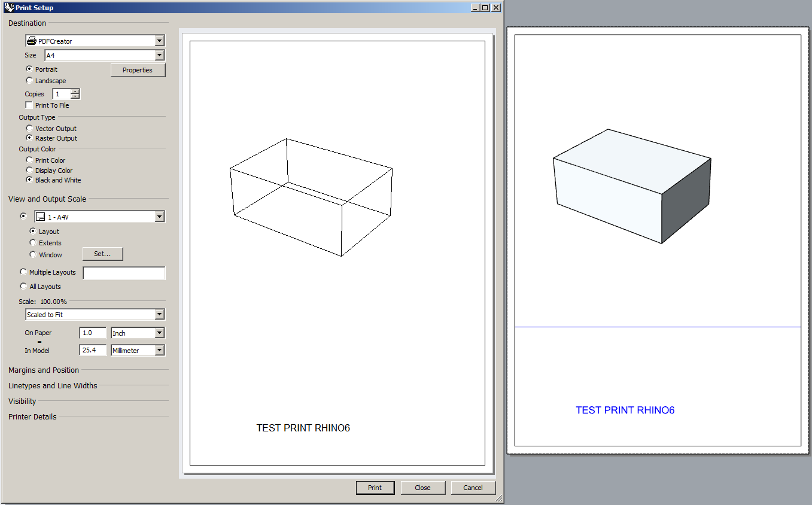Click the Print button
Screen dimensions: 812x505
375,488
